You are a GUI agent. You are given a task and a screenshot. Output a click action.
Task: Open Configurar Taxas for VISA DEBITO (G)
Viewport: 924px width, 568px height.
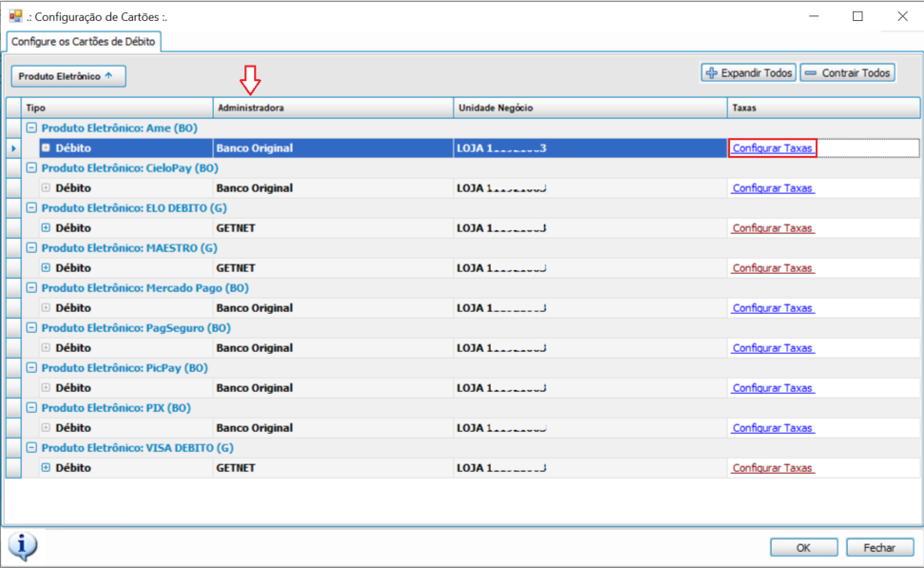click(x=773, y=468)
